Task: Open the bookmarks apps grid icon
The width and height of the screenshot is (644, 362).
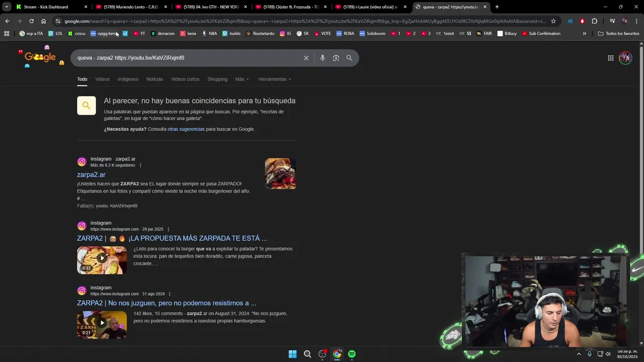Action: pyautogui.click(x=7, y=34)
